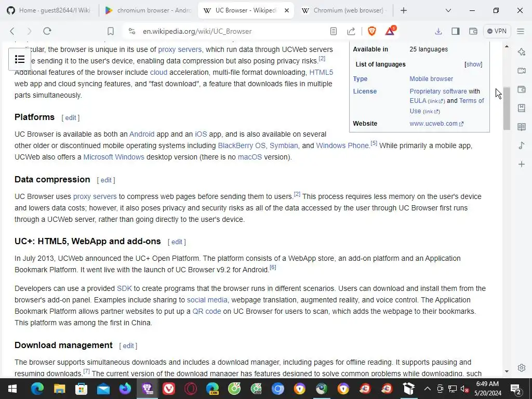This screenshot has height=399, width=532.
Task: Toggle the sidebar panel button
Action: [455, 31]
